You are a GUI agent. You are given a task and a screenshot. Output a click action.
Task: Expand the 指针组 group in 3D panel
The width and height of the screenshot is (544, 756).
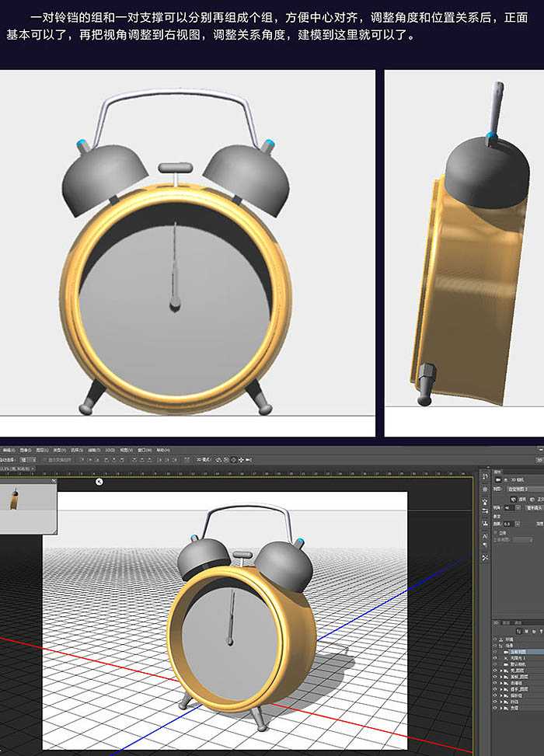click(501, 695)
